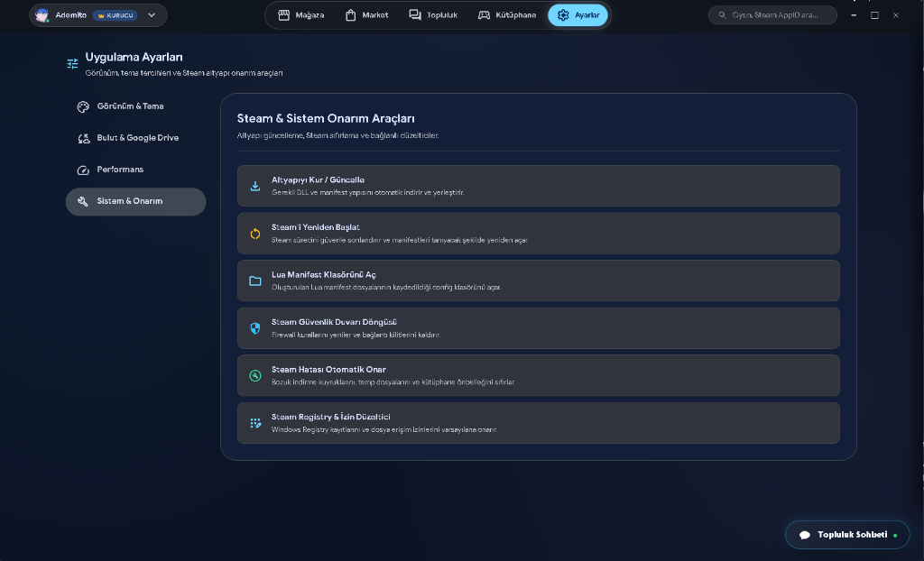
Task: Run Steam Güvenlik Duvarı Döngüsü
Action: 538,328
